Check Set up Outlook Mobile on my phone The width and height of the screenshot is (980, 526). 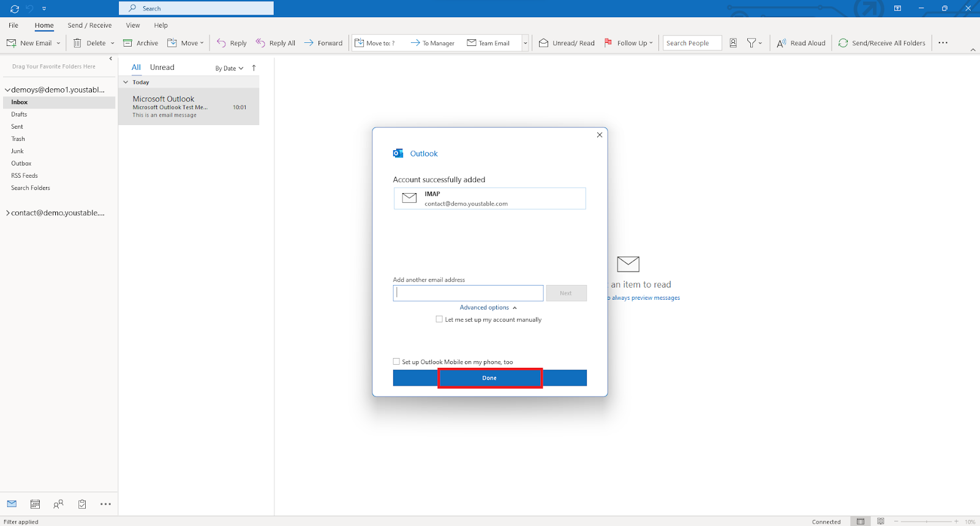coord(396,362)
